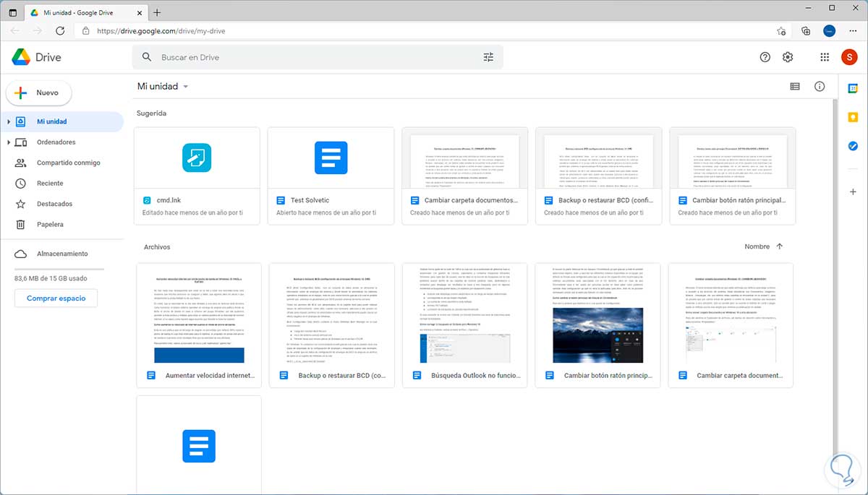Image resolution: width=868 pixels, height=495 pixels.
Task: Select Backup o restaurar BCD file in Archivos
Action: coord(332,325)
